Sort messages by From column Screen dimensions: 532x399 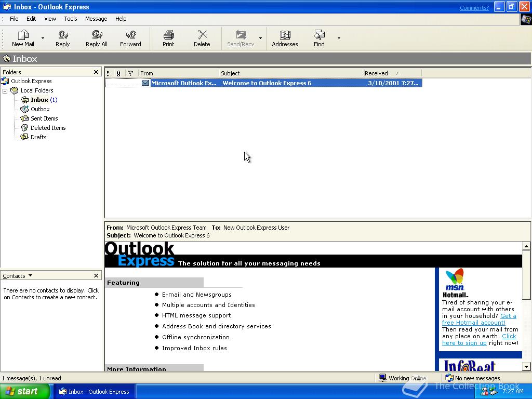click(x=179, y=73)
